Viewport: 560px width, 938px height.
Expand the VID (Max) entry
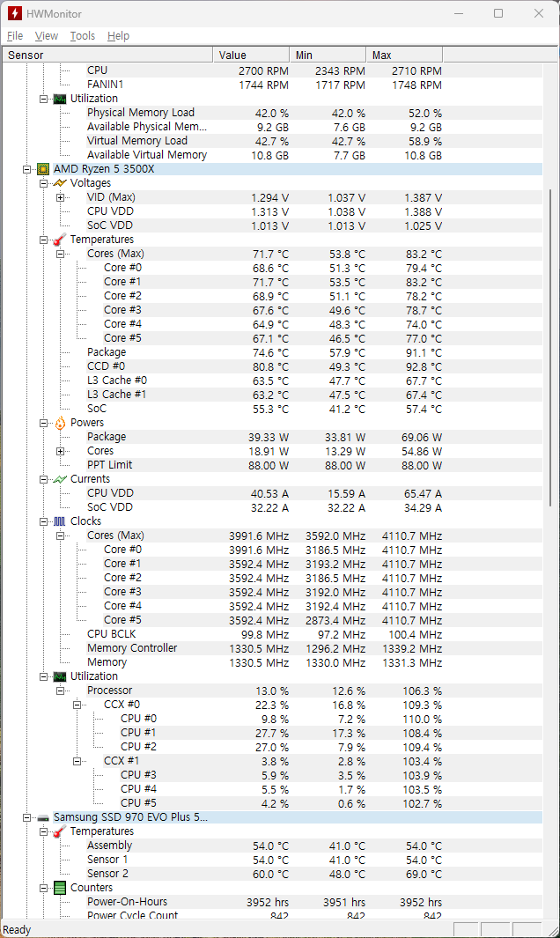pos(61,197)
